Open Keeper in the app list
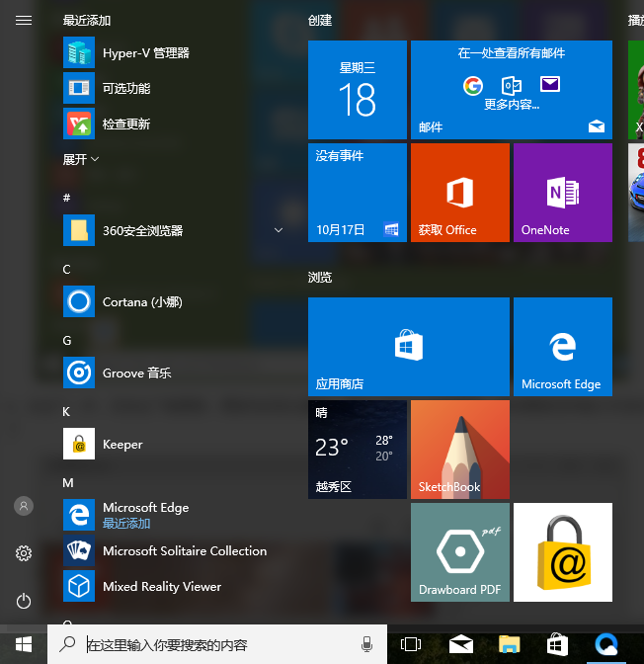Viewport: 644px width, 664px height. pyautogui.click(x=122, y=445)
